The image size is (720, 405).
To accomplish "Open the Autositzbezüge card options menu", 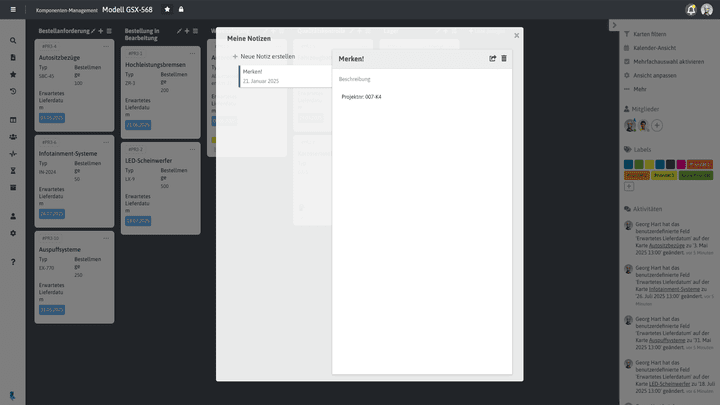I will pos(105,47).
